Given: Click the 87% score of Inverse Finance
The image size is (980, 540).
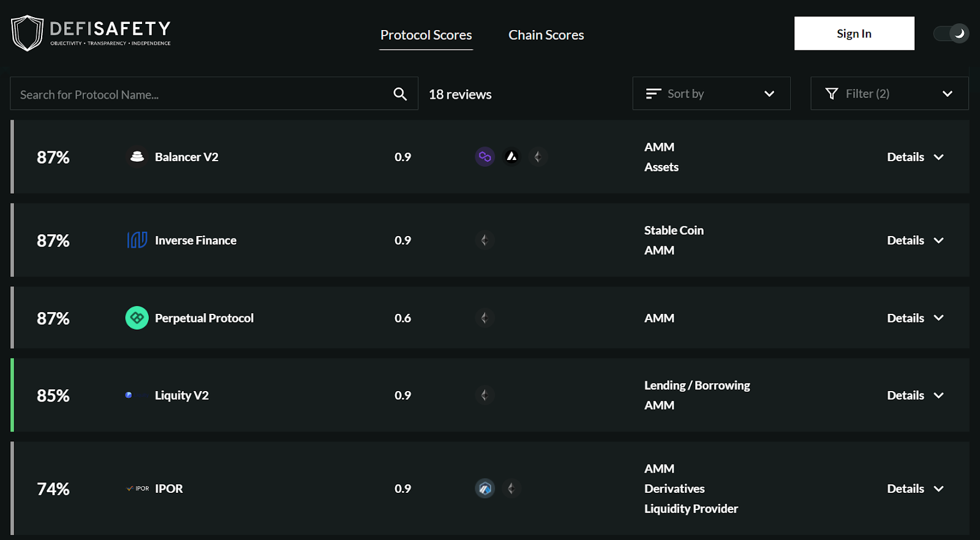Looking at the screenshot, I should (53, 241).
